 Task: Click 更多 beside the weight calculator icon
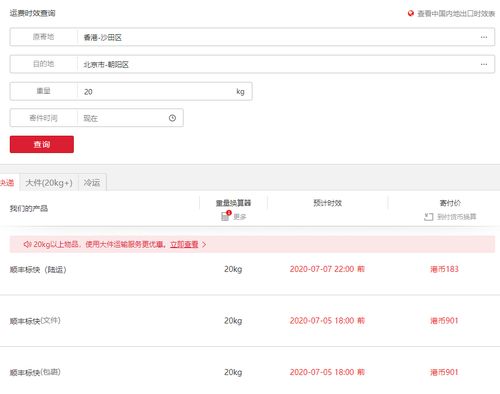pyautogui.click(x=239, y=217)
